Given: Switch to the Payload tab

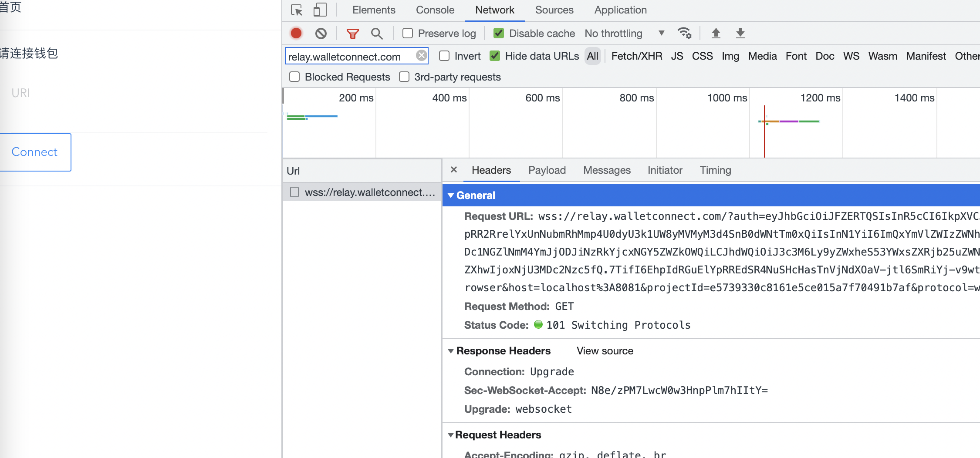Looking at the screenshot, I should click(x=547, y=170).
